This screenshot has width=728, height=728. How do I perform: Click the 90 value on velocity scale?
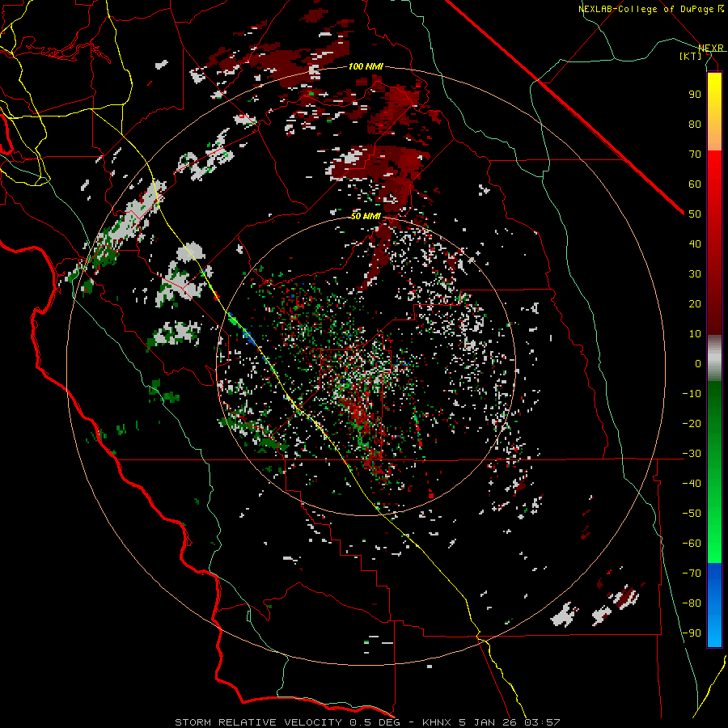[695, 95]
